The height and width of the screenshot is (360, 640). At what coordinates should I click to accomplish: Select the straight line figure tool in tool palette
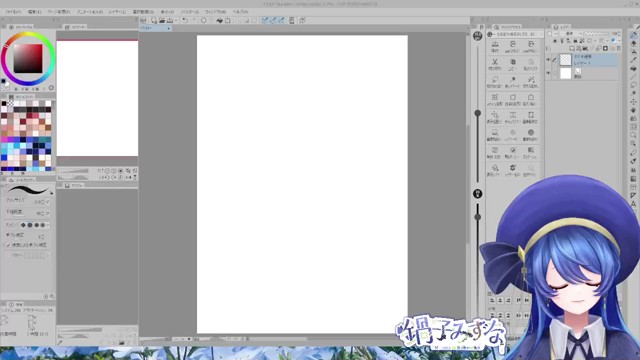633,77
